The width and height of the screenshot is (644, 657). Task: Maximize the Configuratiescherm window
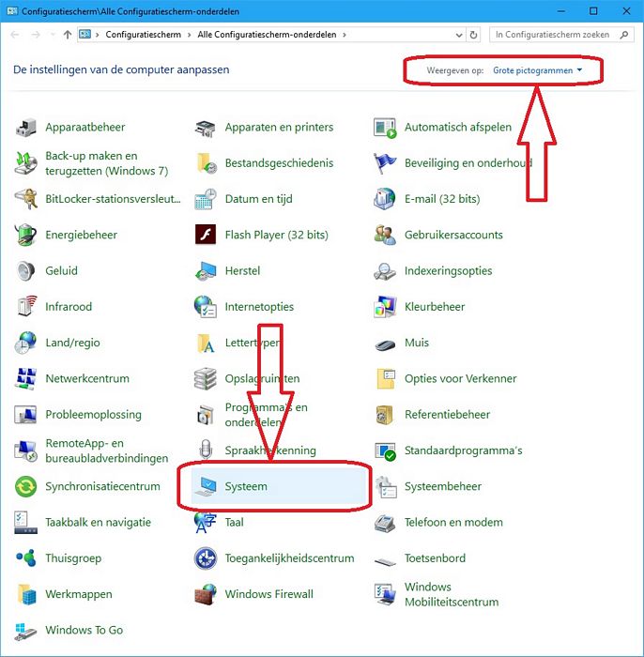click(593, 11)
